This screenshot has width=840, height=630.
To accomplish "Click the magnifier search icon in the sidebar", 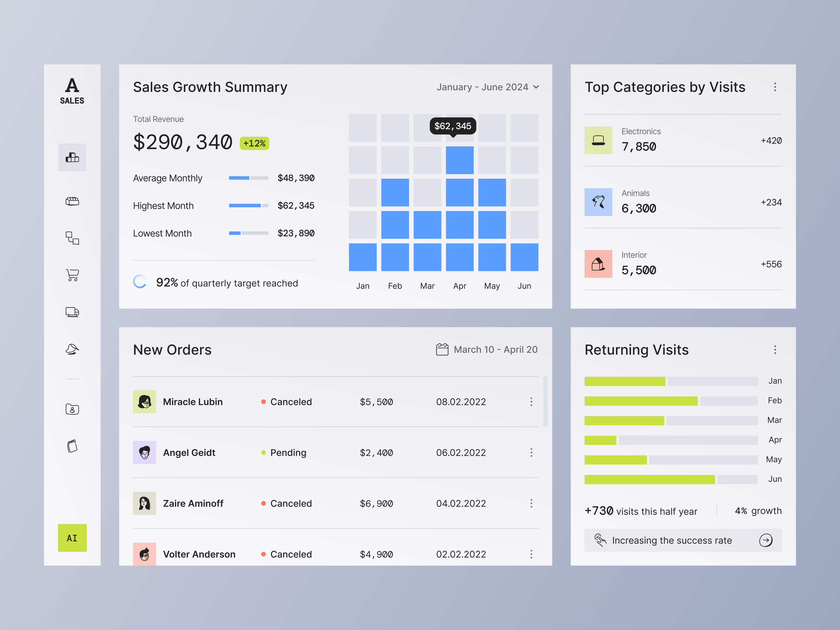I will [x=72, y=349].
